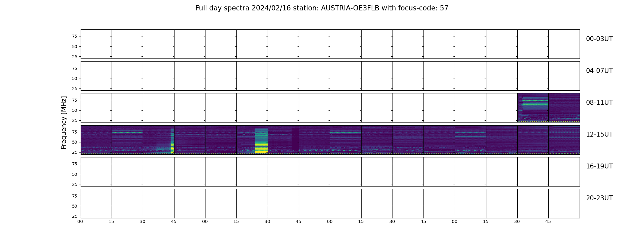The height and width of the screenshot is (245, 644).
Task: Click the green-banded spectrogram panel in 08-11UT row
Action: pyautogui.click(x=533, y=108)
